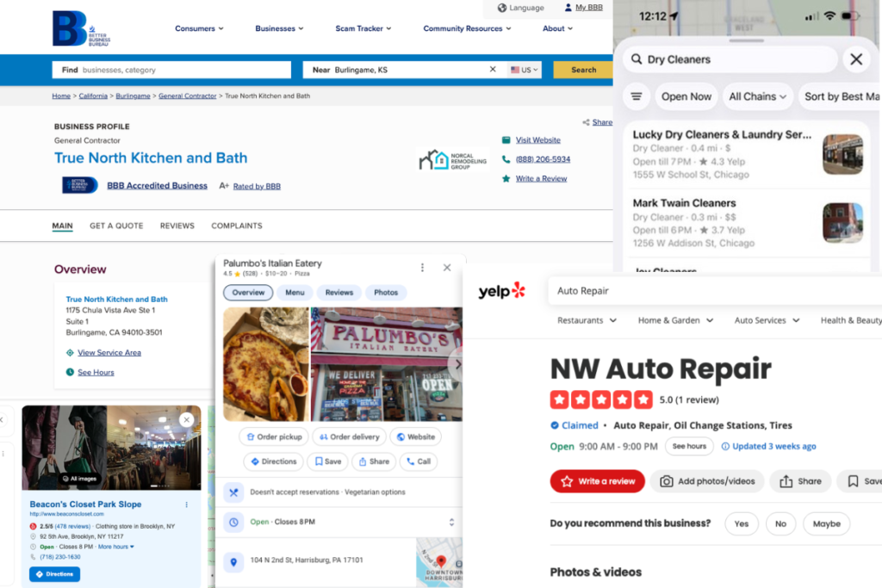Expand Yelp Auto Services menu
Image resolution: width=882 pixels, height=588 pixels.
767,320
